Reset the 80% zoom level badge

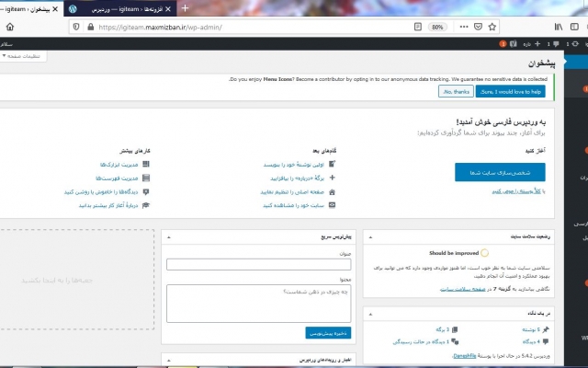[x=437, y=27]
